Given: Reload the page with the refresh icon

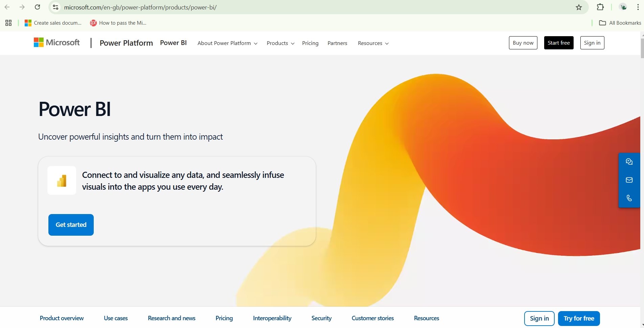Looking at the screenshot, I should click(x=38, y=7).
